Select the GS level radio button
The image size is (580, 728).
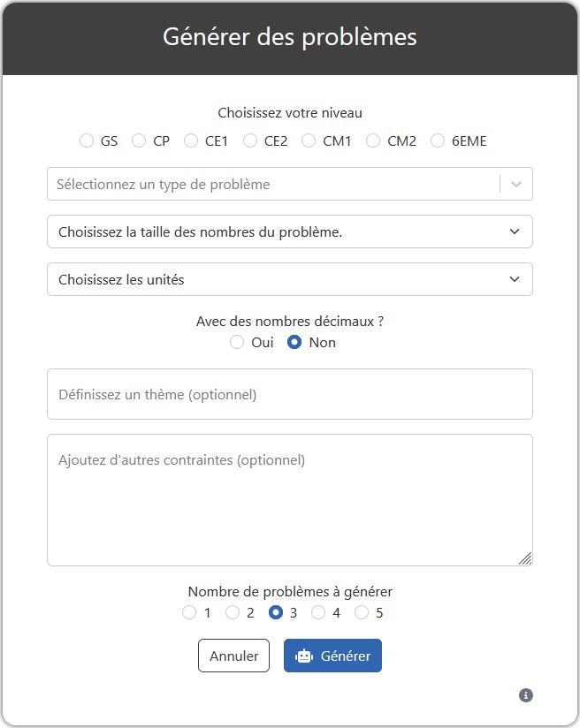click(87, 140)
